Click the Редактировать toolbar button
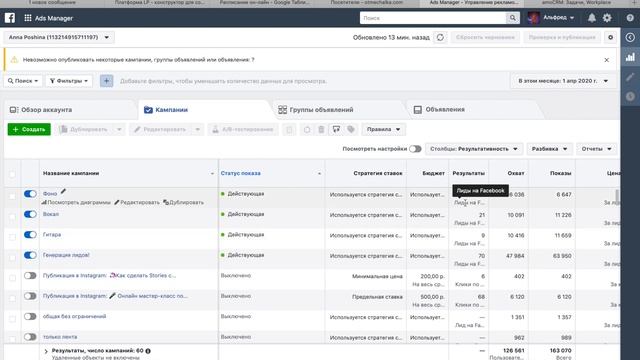Viewport: 640px width, 360px height. [161, 129]
